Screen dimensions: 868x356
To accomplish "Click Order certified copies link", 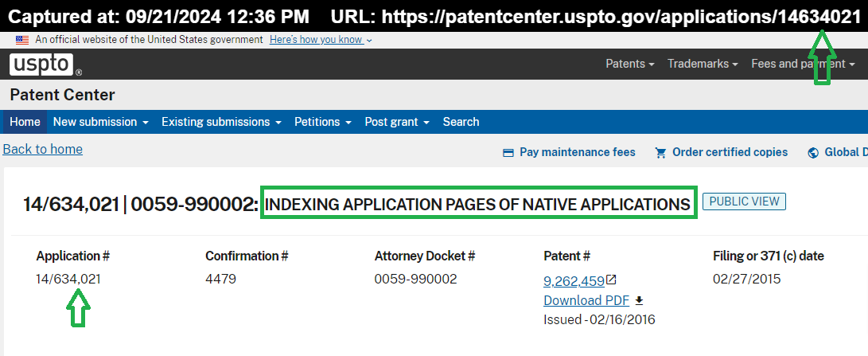I will tap(730, 152).
